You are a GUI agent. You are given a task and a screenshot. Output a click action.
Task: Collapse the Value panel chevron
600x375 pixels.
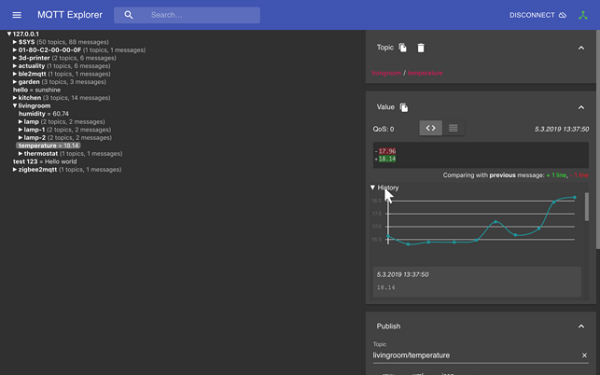click(581, 108)
